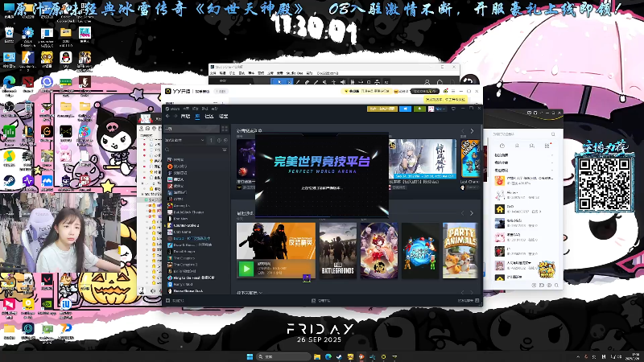Open the Pummel Party game cover in Steam
644x362 pixels.
click(419, 250)
